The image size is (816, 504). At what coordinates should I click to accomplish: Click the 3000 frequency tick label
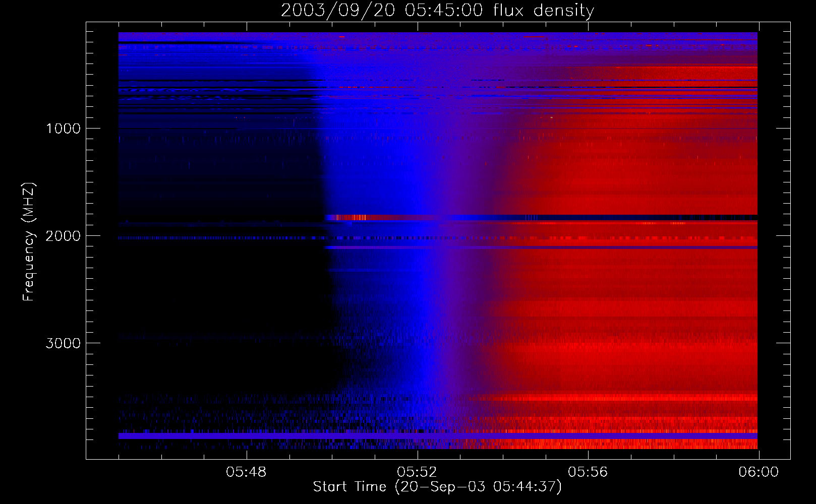pos(63,343)
